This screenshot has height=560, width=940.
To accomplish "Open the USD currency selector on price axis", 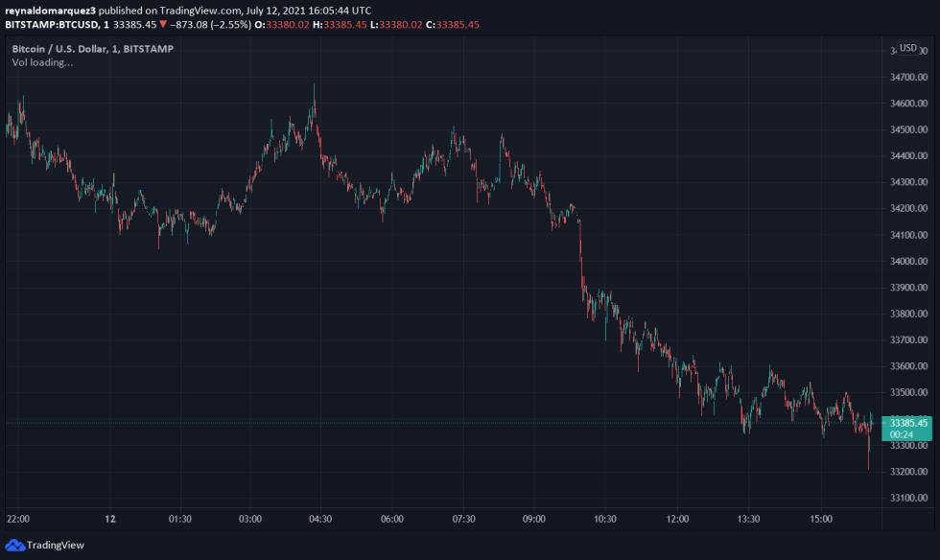I will point(907,48).
